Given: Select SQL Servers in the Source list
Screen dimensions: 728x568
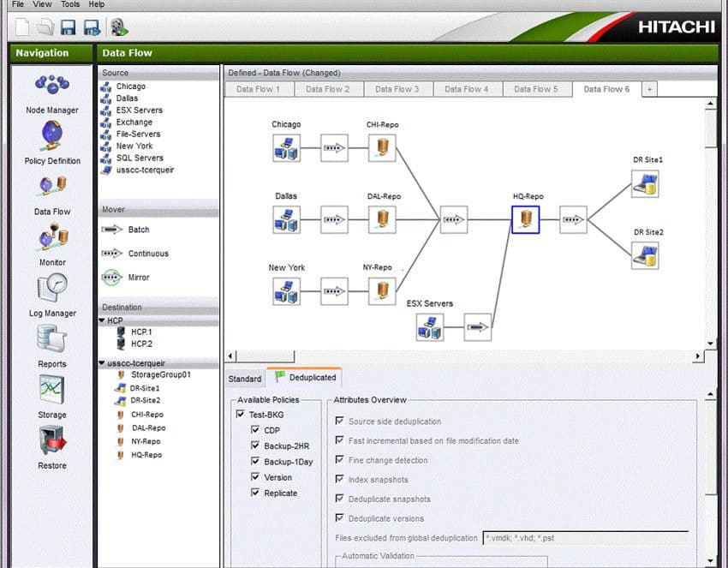Looking at the screenshot, I should pos(140,158).
